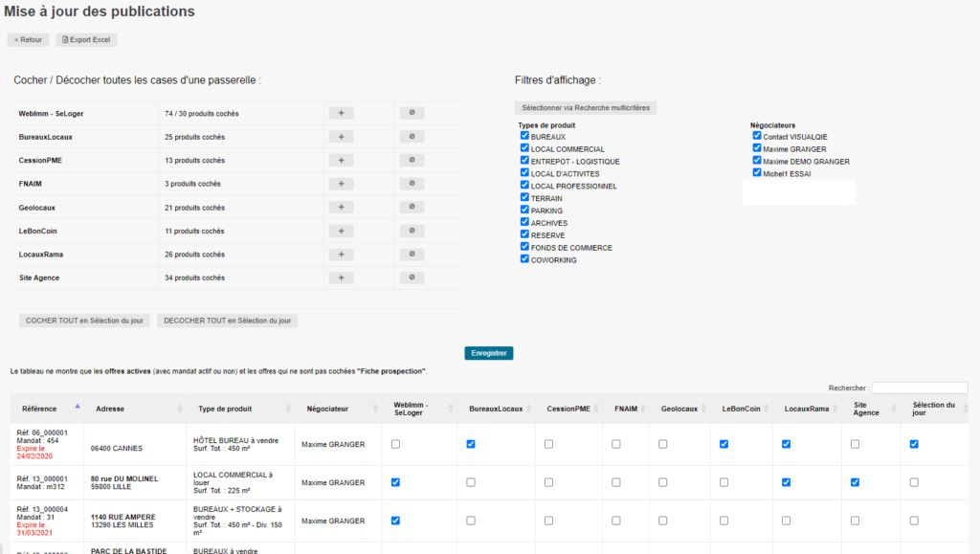Uncheck the Maxime DEMO GRANGER negotiator filter
The height and width of the screenshot is (554, 980).
tap(757, 161)
